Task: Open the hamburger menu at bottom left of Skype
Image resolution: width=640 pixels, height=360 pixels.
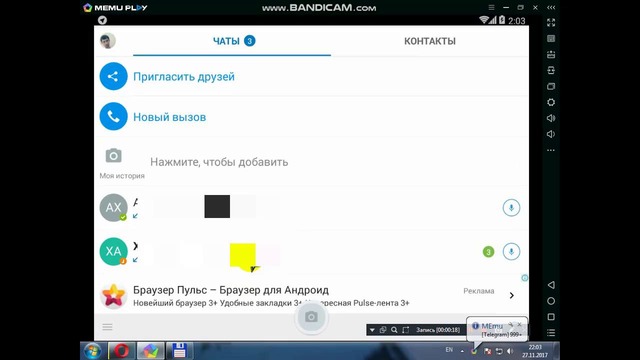Action: click(107, 327)
